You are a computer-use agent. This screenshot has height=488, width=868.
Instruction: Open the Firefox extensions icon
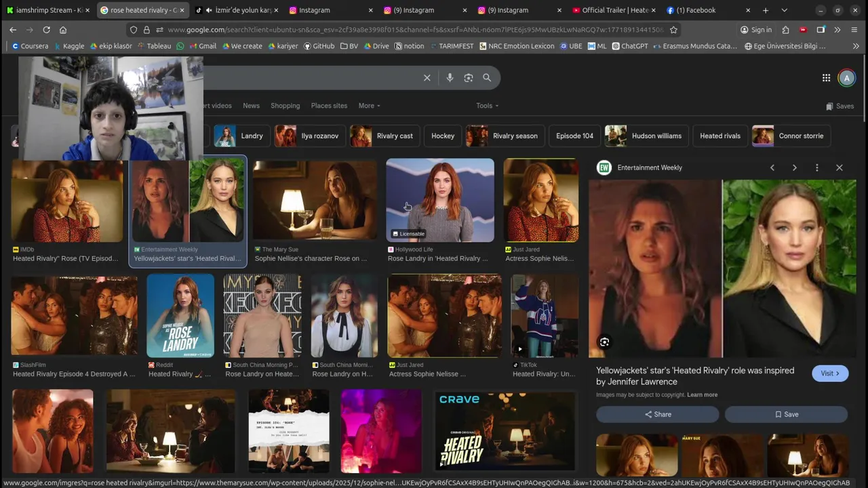point(785,30)
